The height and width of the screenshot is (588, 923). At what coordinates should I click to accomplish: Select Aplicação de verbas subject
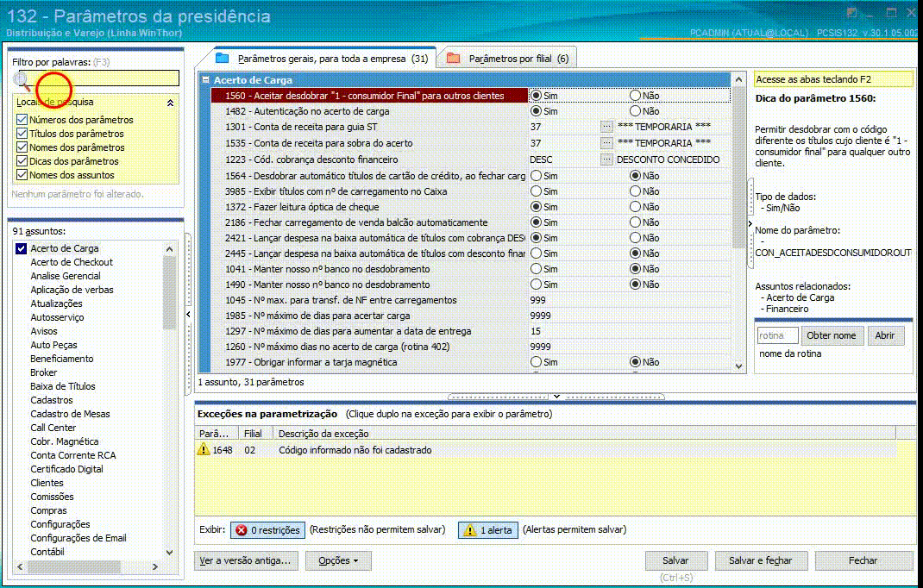tap(72, 290)
